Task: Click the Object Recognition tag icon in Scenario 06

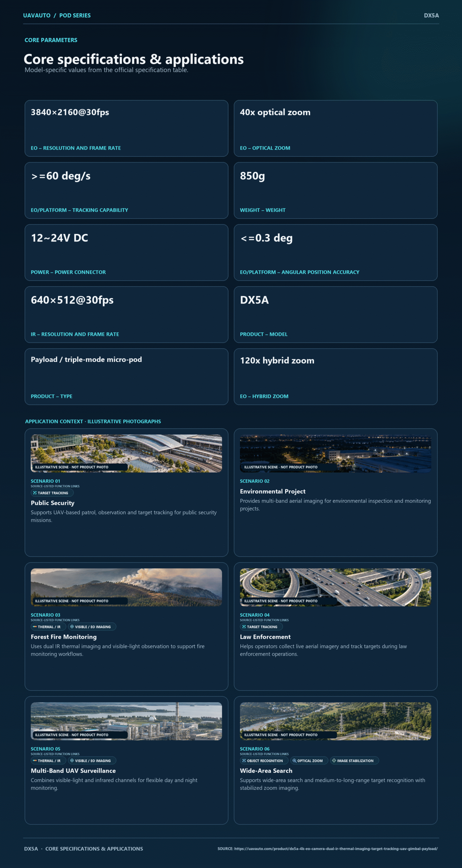Action: [244, 761]
